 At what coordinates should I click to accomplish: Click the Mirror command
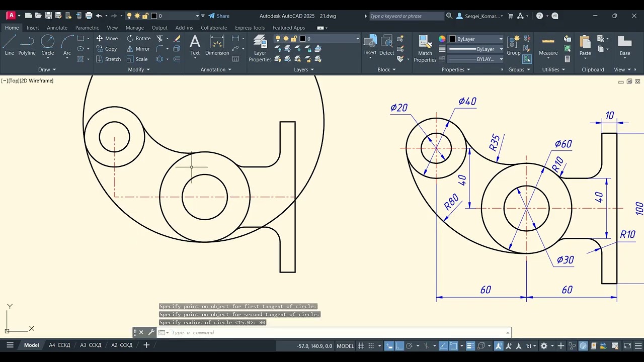pyautogui.click(x=138, y=49)
